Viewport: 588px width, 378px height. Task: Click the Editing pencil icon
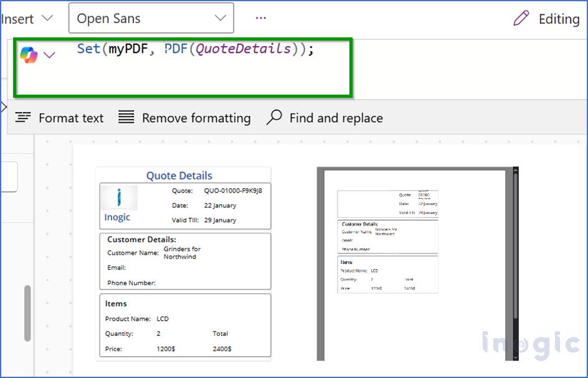pyautogui.click(x=521, y=19)
